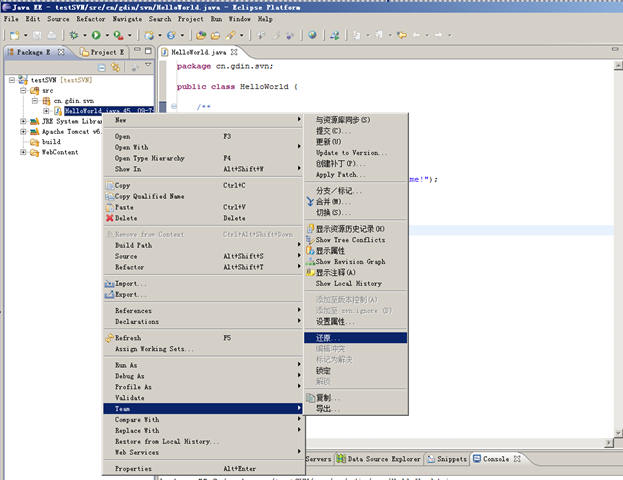Click the Print toolbar icon
623x480 pixels.
point(52,35)
